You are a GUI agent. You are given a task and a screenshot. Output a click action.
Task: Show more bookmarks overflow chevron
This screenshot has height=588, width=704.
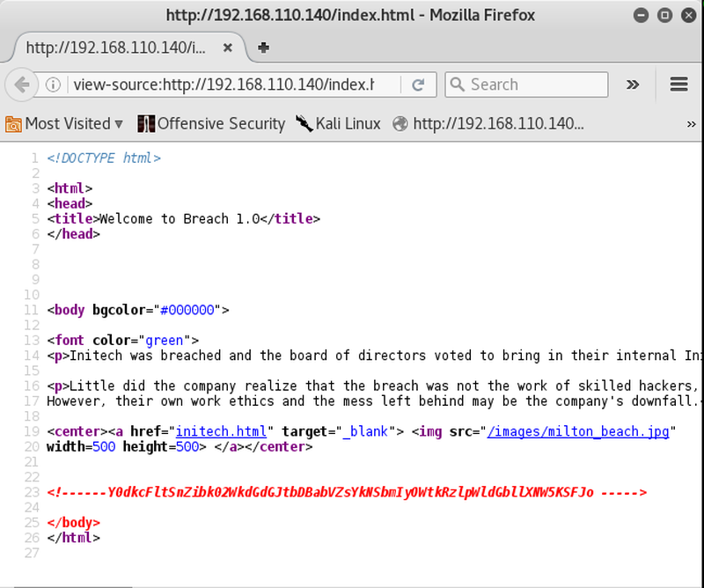(691, 123)
